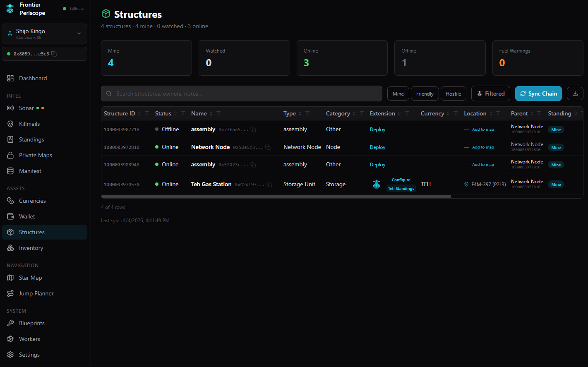Open Settings in the sidebar
The width and height of the screenshot is (588, 367).
[x=44, y=355]
